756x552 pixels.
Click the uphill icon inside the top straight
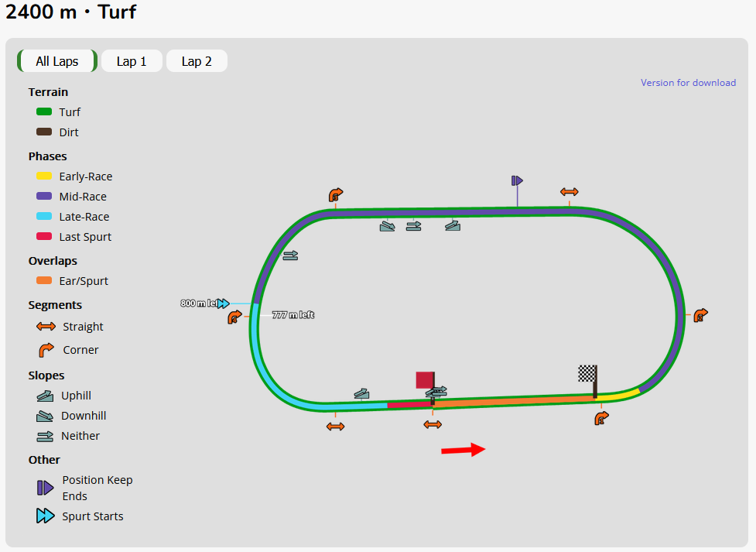coord(453,225)
